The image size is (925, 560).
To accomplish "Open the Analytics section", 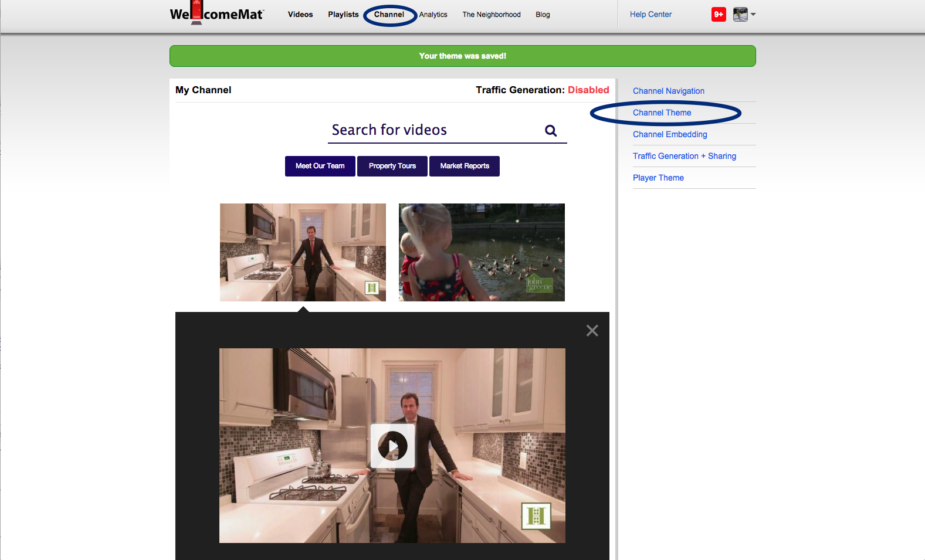I will point(433,15).
